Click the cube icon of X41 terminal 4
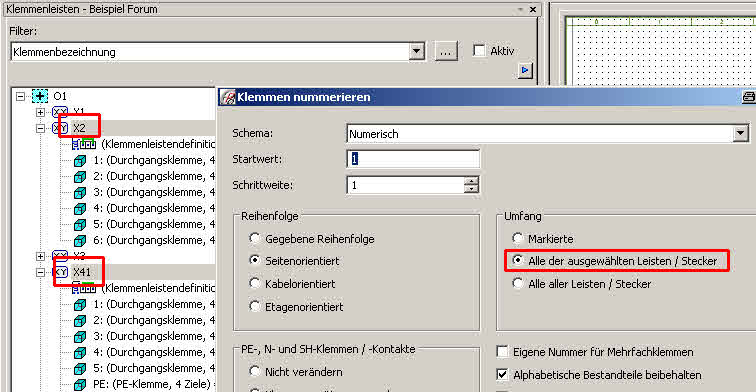This screenshot has width=756, height=392. point(80,352)
